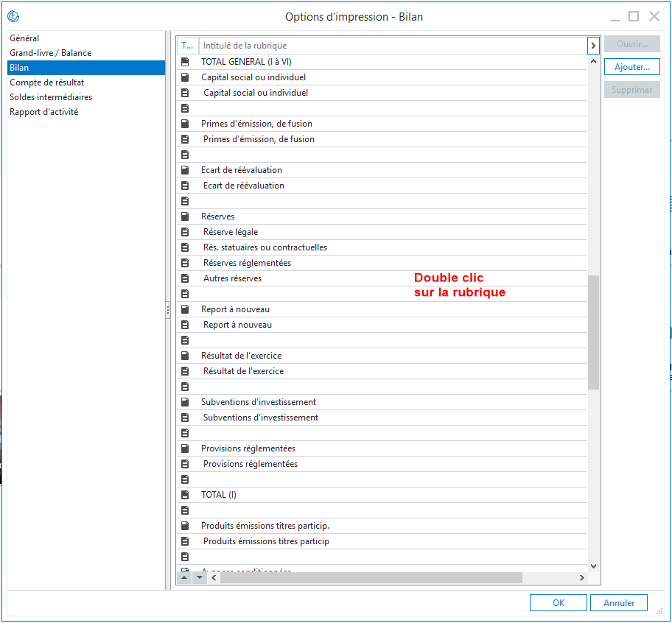The image size is (672, 623).
Task: Click the heading icon of the Réserves row
Action: tap(185, 217)
